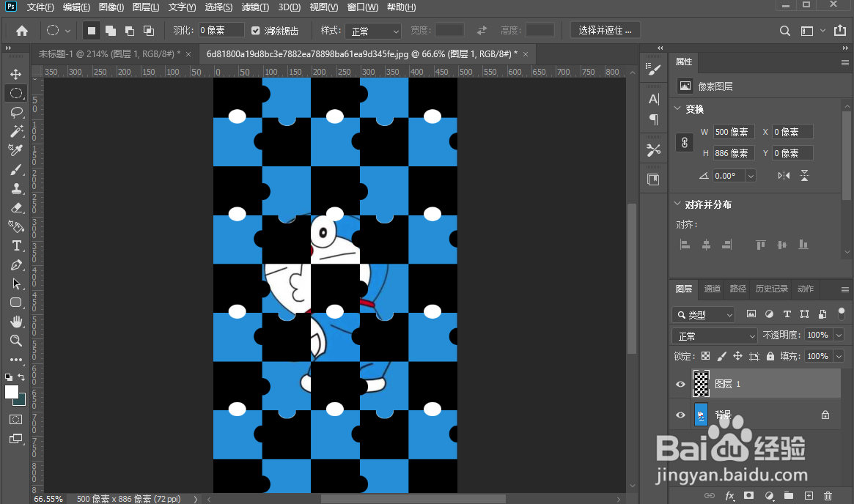Click the Home icon in options bar

click(x=22, y=31)
